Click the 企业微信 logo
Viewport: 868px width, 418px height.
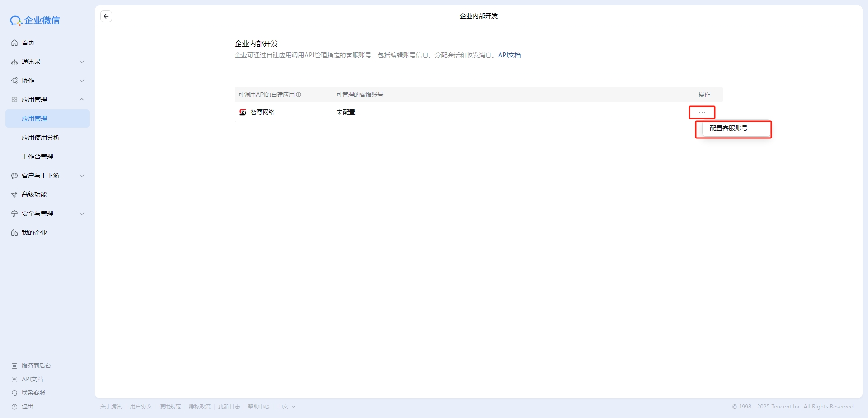point(35,20)
